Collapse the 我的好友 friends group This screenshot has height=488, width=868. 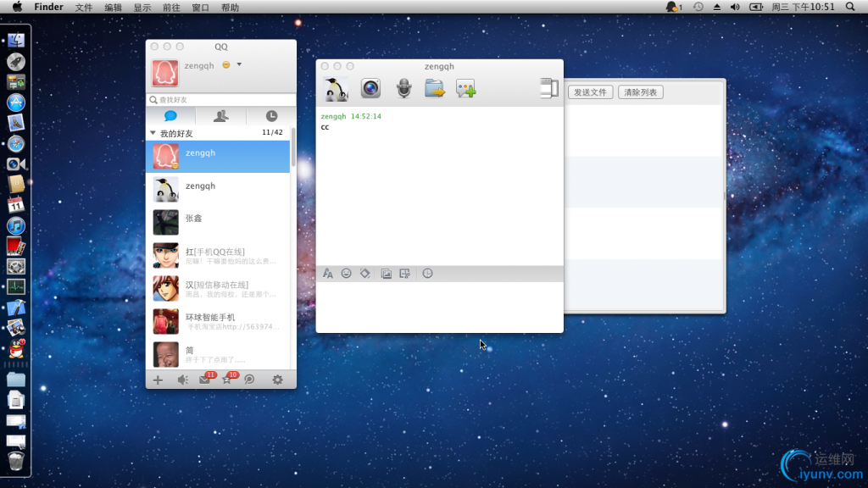coord(153,133)
